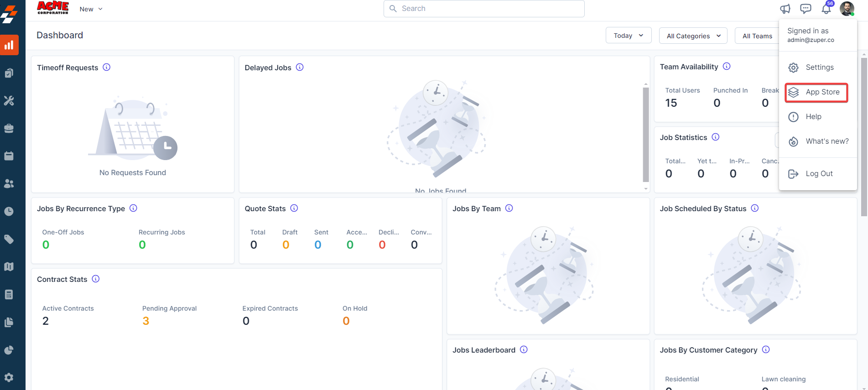This screenshot has height=390, width=868.
Task: Click the Total quotes count
Action: click(x=254, y=245)
